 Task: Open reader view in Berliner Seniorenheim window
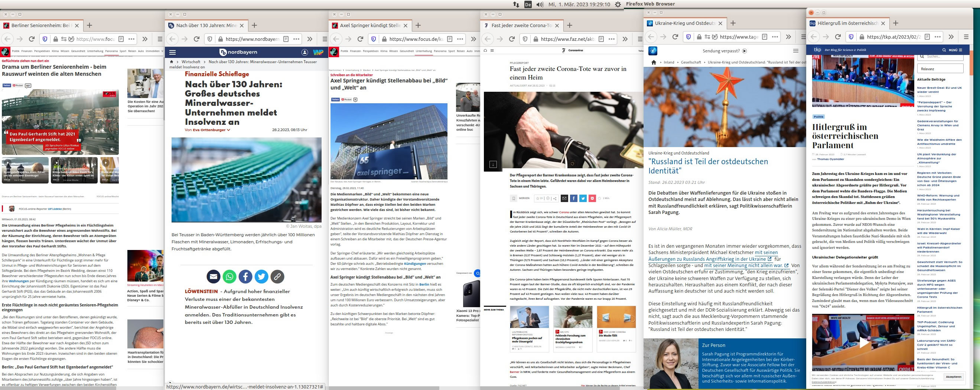tap(121, 39)
